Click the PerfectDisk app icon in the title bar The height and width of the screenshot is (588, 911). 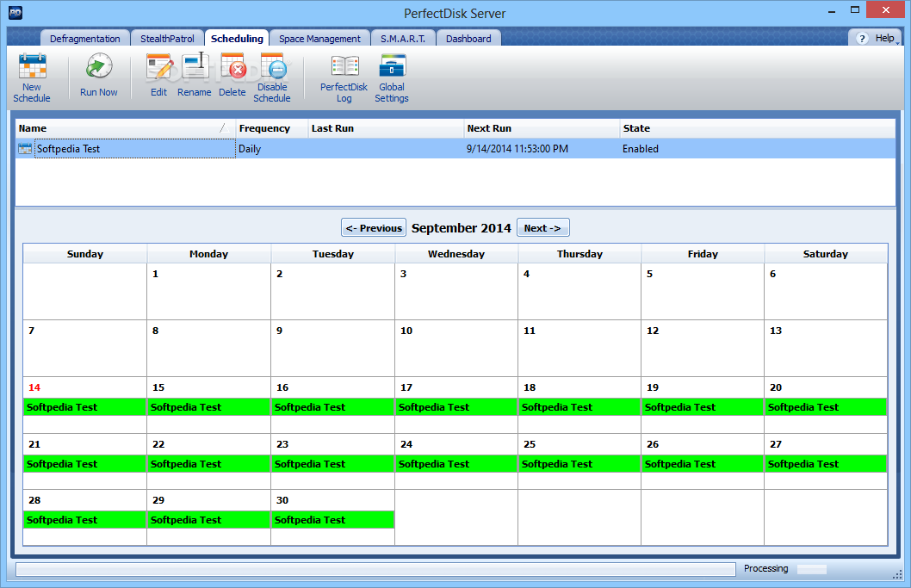click(x=15, y=13)
